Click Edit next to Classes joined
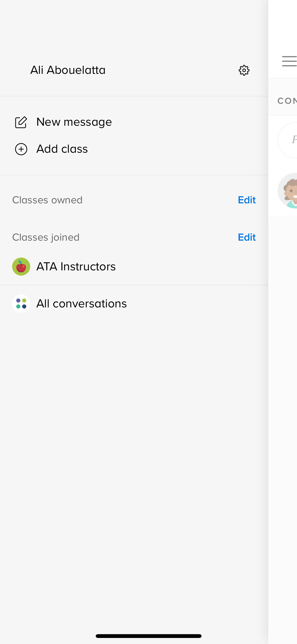 click(x=247, y=237)
